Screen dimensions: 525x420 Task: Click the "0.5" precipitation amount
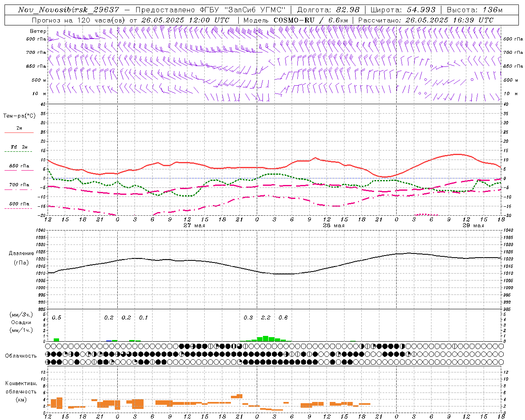click(x=57, y=318)
